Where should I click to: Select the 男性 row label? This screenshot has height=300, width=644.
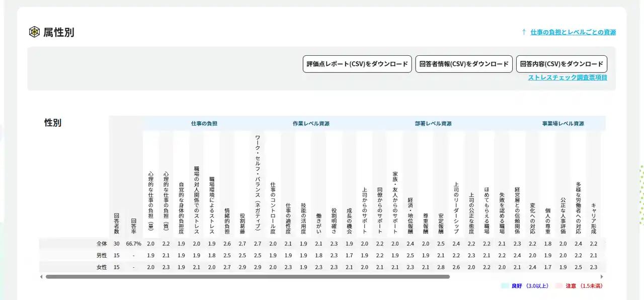point(102,255)
